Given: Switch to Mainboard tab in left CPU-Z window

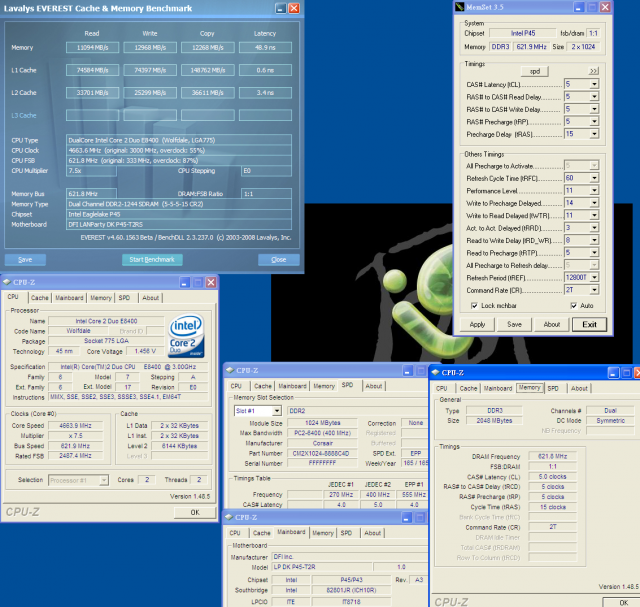Looking at the screenshot, I should pos(69,298).
